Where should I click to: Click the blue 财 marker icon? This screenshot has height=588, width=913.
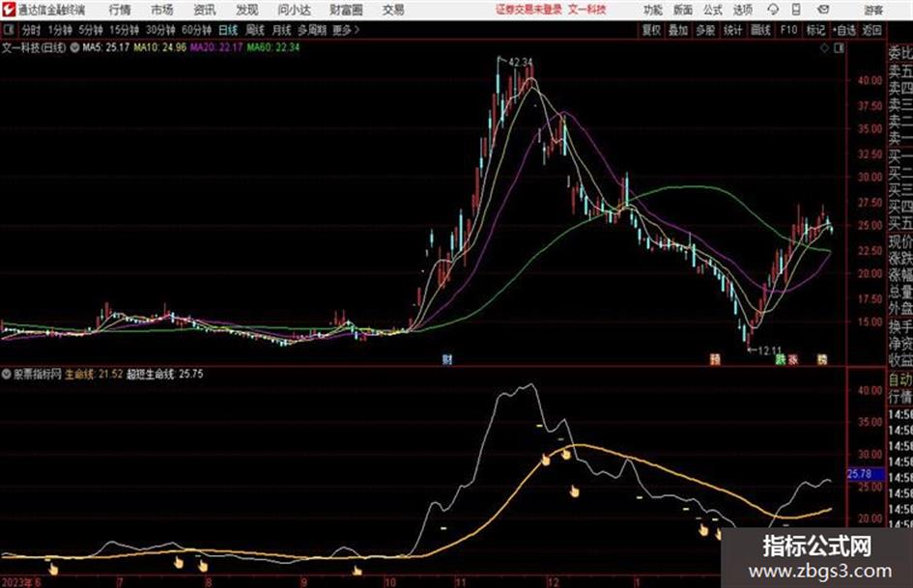447,359
